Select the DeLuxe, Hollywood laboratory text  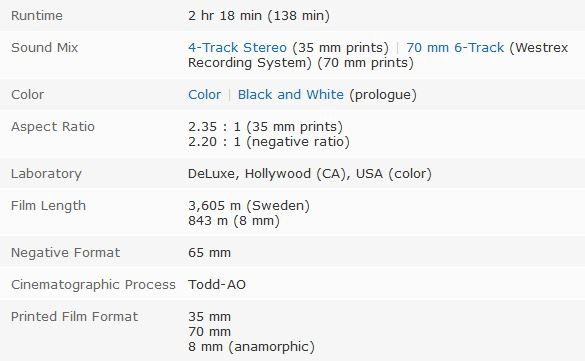(310, 174)
